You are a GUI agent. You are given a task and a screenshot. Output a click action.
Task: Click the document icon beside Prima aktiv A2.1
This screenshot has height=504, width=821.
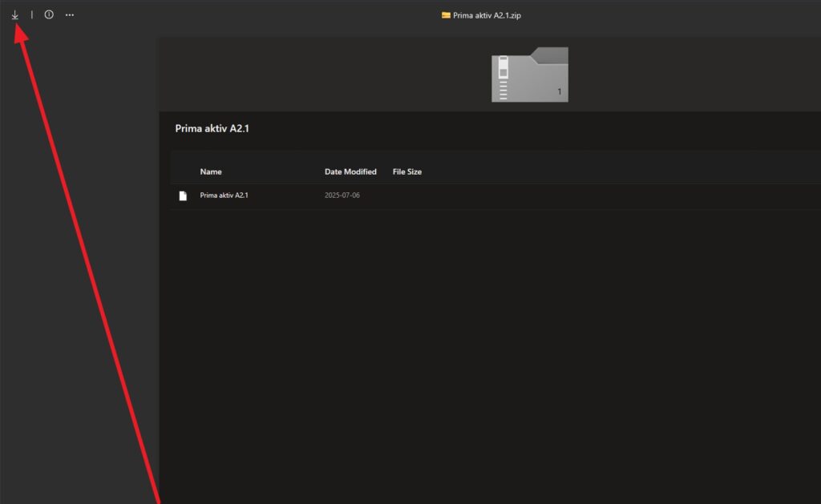click(183, 196)
